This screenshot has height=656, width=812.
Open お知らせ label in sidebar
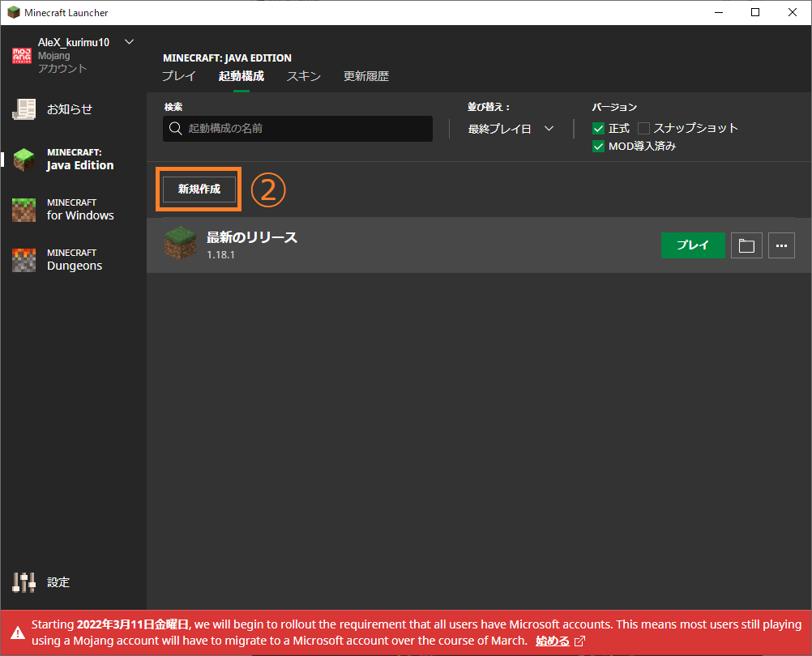pos(70,109)
